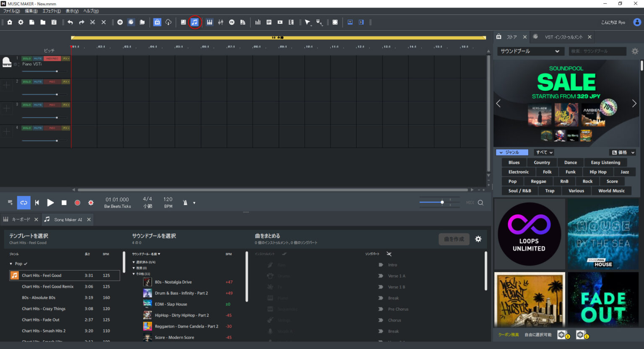Open the Store shopping bag toolbar icon
Image resolution: width=644 pixels, height=349 pixels.
point(157,22)
